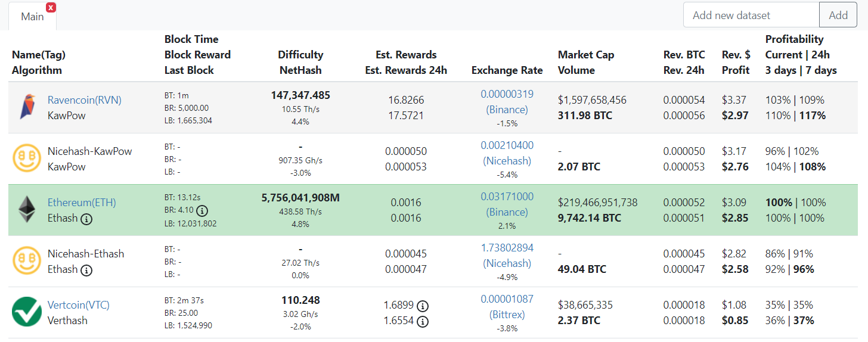
Task: Click the Nicehash-Ethash smiley logo
Action: tap(27, 261)
